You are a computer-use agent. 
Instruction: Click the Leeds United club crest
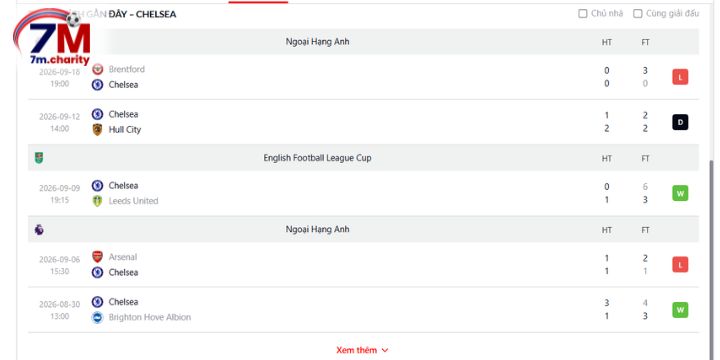pos(97,201)
